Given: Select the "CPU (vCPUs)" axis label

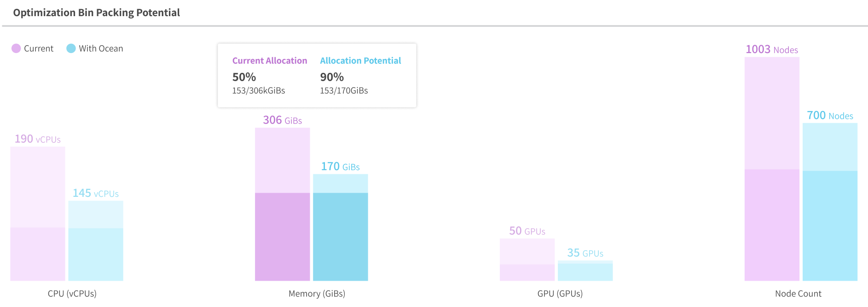Looking at the screenshot, I should point(72,294).
